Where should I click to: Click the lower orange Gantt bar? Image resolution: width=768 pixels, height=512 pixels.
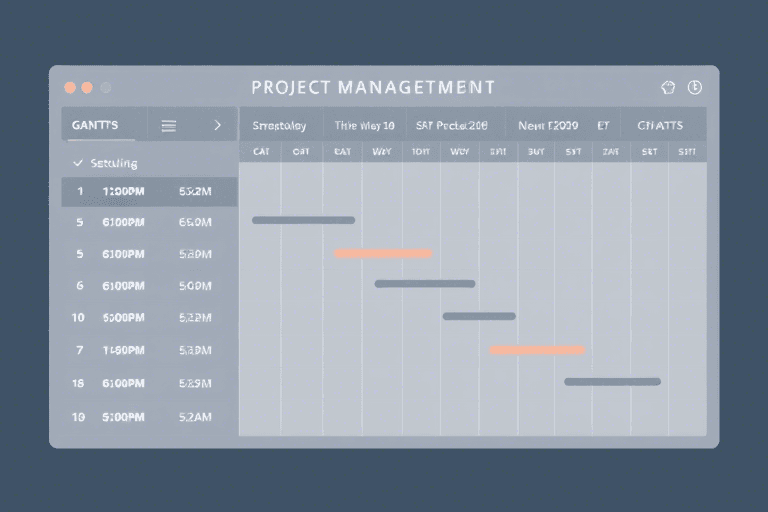point(537,350)
